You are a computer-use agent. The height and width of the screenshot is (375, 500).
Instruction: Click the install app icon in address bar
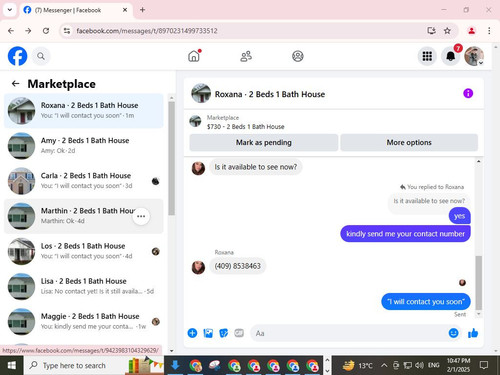click(431, 31)
